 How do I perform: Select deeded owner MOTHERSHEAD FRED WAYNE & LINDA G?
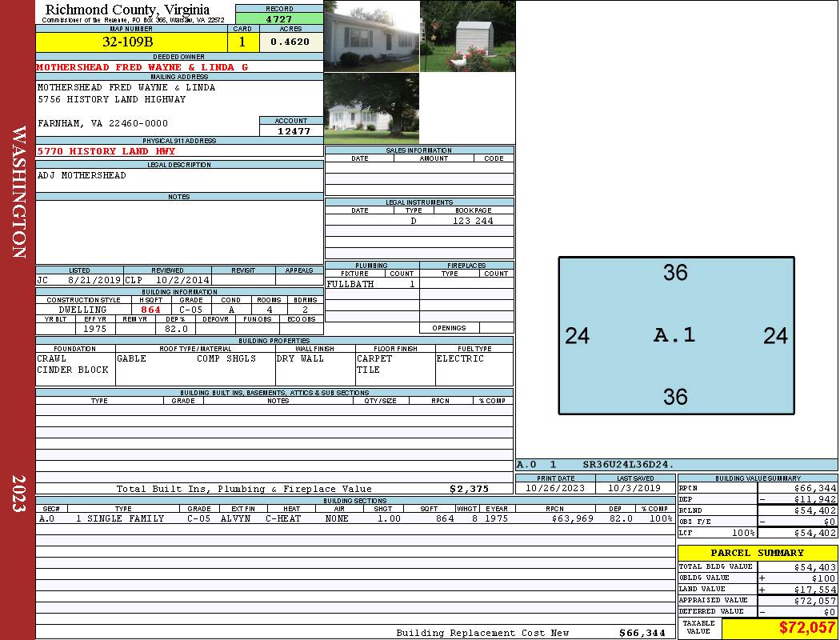point(142,67)
